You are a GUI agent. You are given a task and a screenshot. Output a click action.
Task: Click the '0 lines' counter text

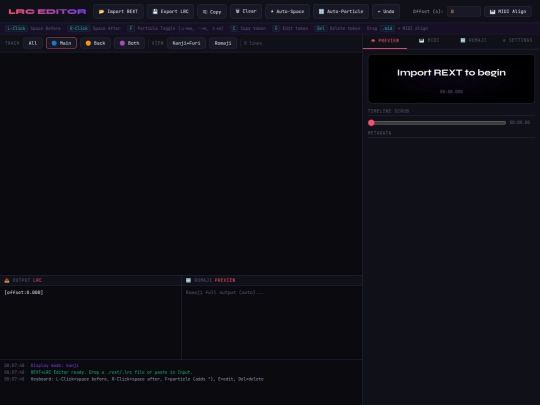click(253, 43)
